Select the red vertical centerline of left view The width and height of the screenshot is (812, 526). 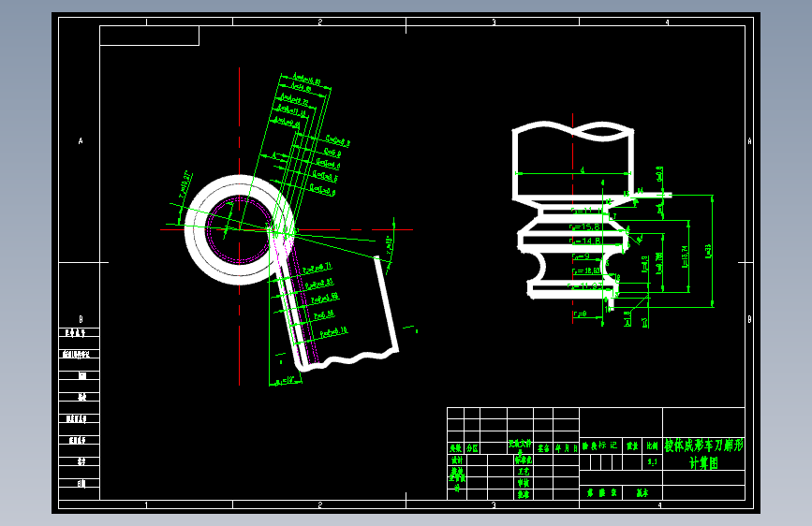point(239,226)
